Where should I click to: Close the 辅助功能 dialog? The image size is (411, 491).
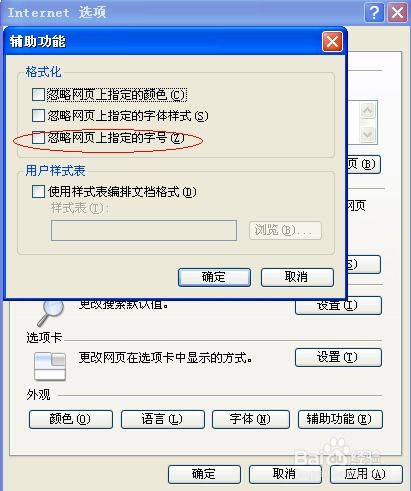332,42
